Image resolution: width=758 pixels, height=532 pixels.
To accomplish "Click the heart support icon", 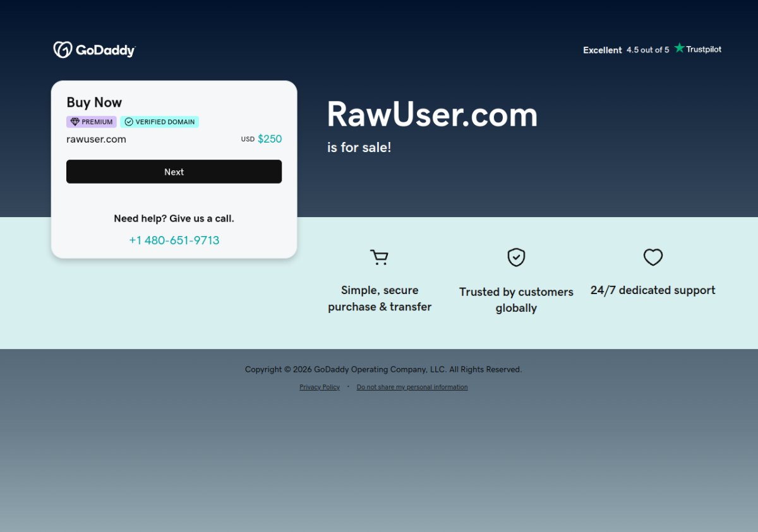I will tap(653, 257).
